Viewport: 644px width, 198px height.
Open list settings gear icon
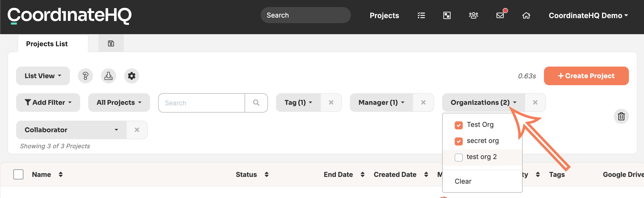132,76
